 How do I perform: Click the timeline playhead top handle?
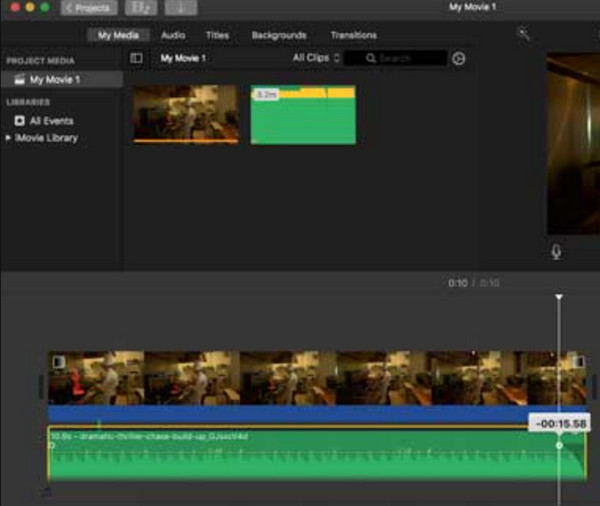click(559, 297)
